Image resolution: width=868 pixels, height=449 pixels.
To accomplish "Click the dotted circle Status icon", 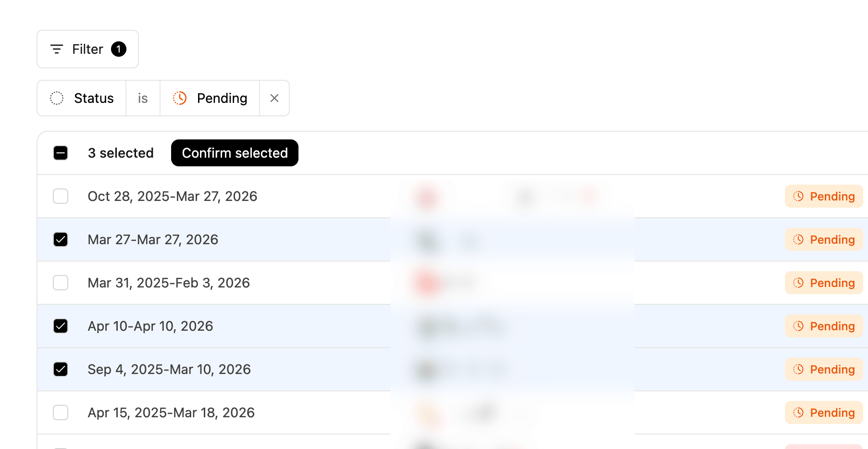I will pos(57,98).
